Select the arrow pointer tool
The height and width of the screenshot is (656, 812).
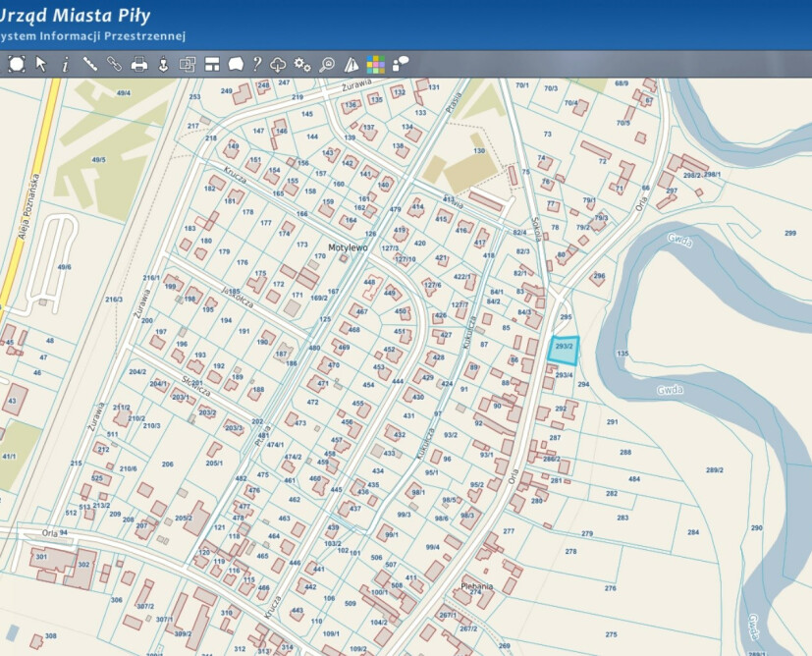[x=41, y=64]
